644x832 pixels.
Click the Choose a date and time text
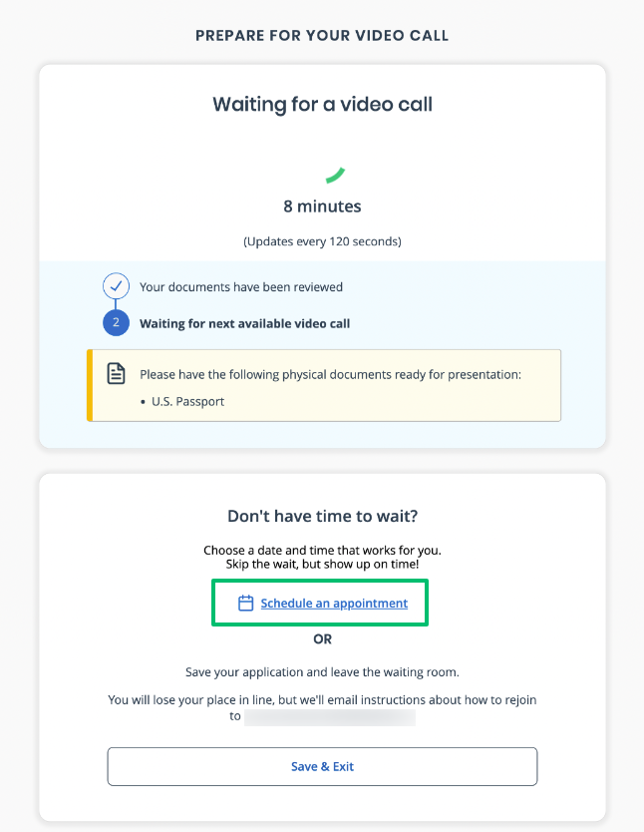322,551
